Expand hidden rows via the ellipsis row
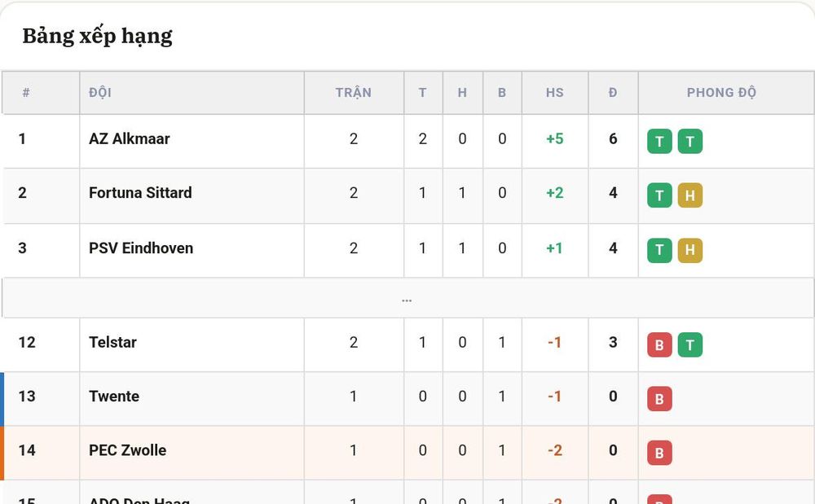 tap(407, 299)
